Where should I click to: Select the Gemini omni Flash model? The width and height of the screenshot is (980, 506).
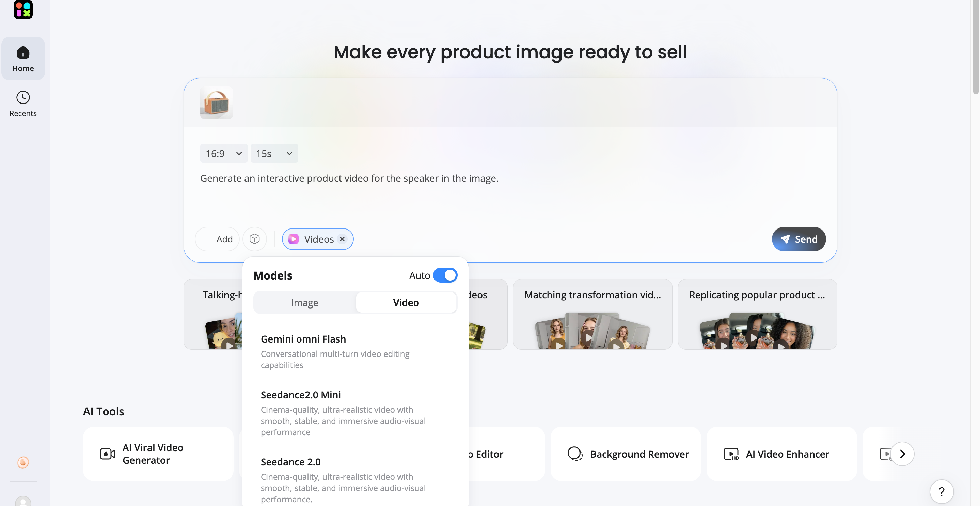(355, 351)
